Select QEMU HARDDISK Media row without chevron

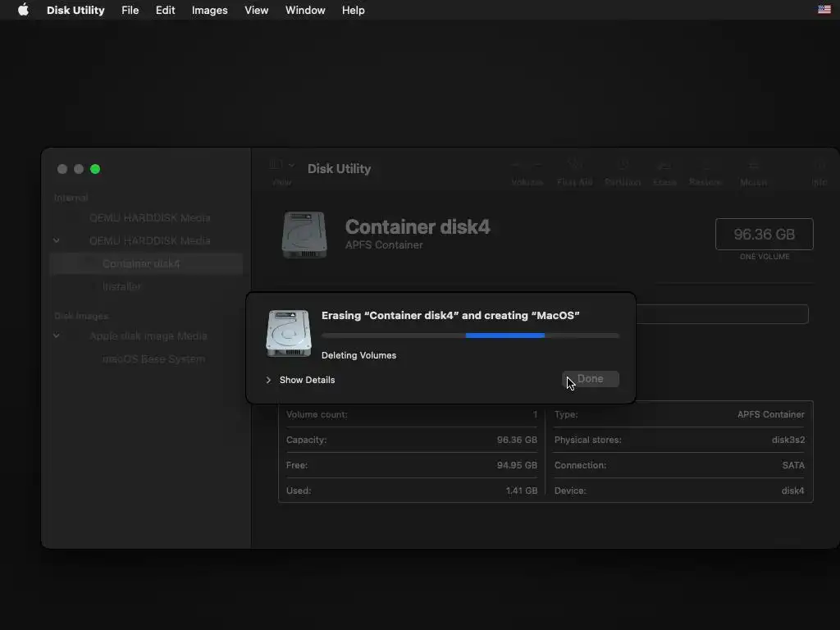click(x=146, y=218)
